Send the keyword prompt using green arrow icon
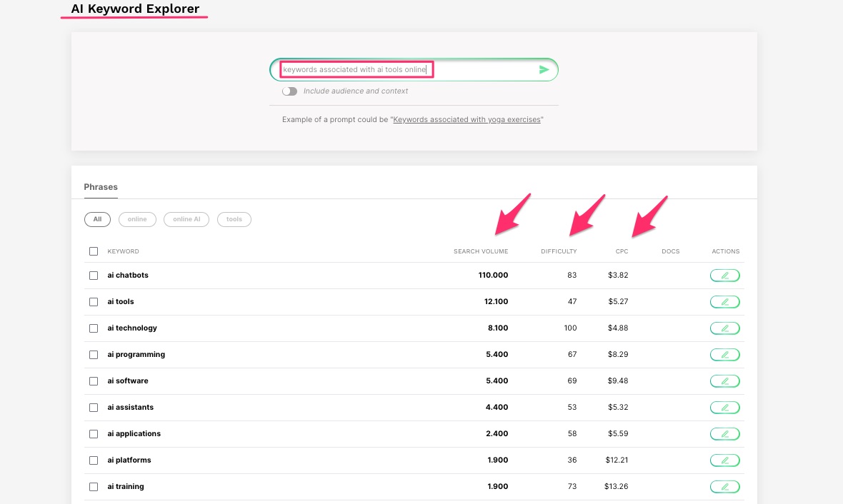 (544, 69)
